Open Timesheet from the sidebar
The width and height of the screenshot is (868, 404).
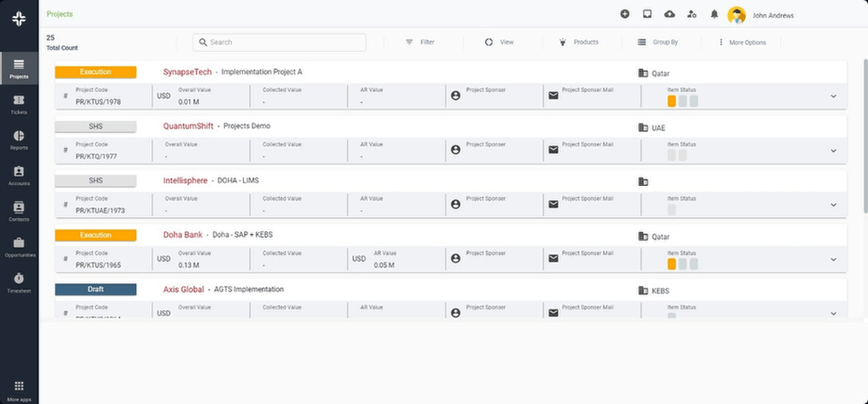point(19,283)
